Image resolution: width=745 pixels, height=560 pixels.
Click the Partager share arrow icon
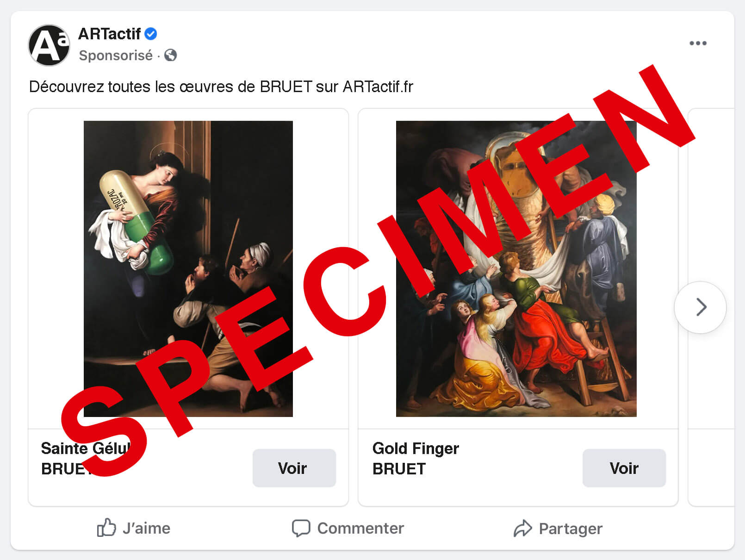coord(523,528)
